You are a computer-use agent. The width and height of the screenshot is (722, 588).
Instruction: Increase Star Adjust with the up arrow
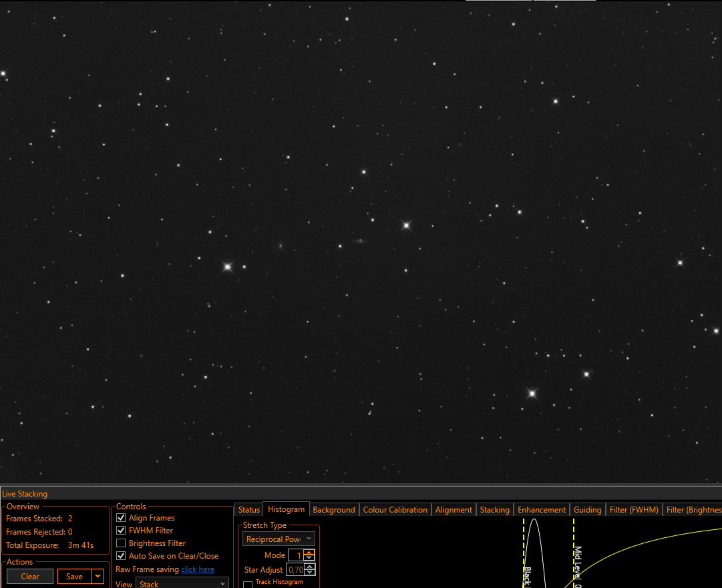(x=310, y=567)
